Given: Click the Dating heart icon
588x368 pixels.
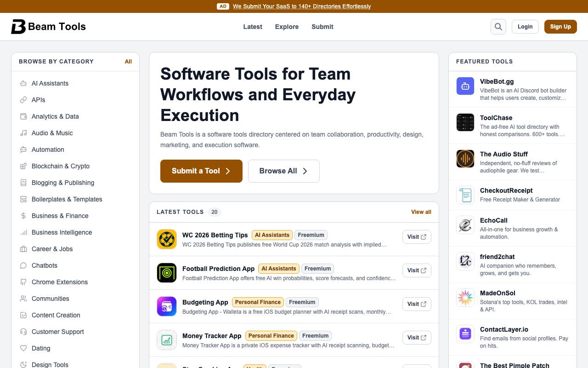Looking at the screenshot, I should coord(23,348).
